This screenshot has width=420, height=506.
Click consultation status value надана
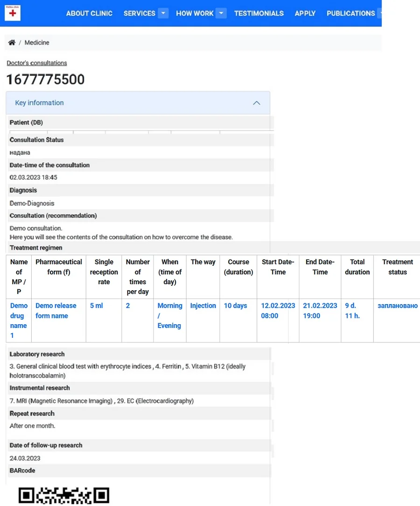[x=20, y=152]
